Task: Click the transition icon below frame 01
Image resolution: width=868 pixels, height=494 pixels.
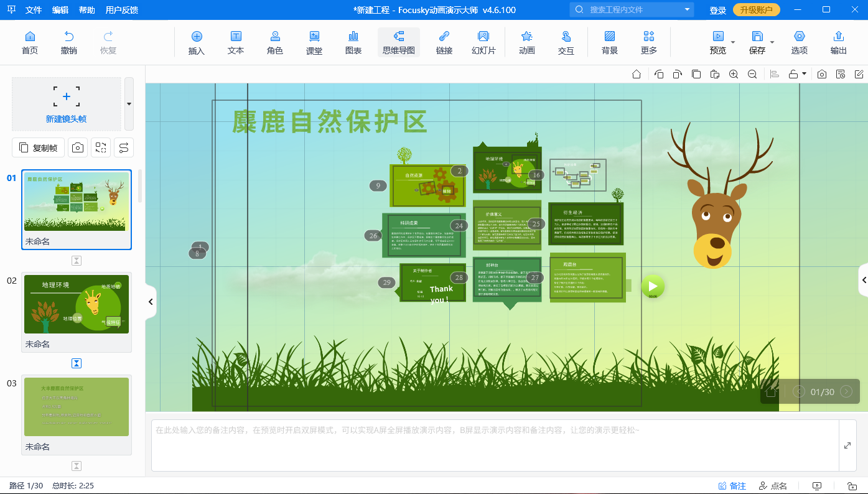Action: [x=77, y=261]
